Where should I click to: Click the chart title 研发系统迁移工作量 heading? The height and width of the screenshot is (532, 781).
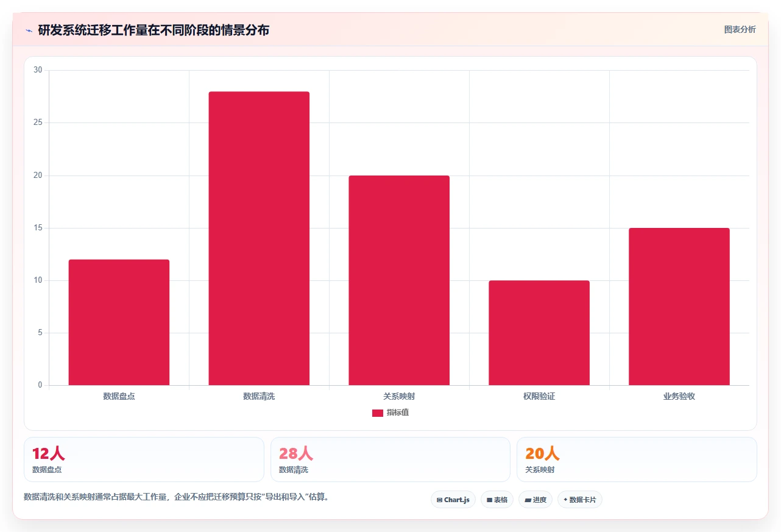(154, 30)
